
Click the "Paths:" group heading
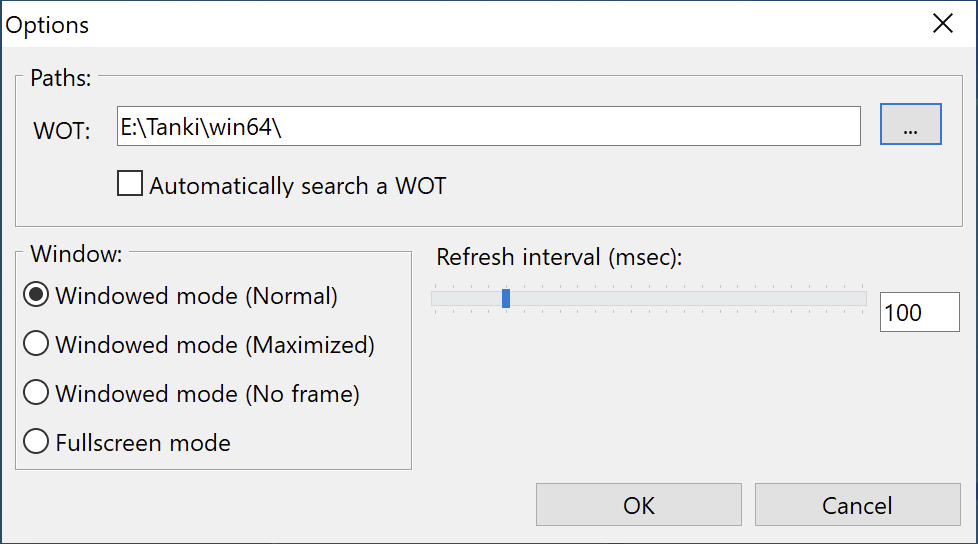[61, 77]
